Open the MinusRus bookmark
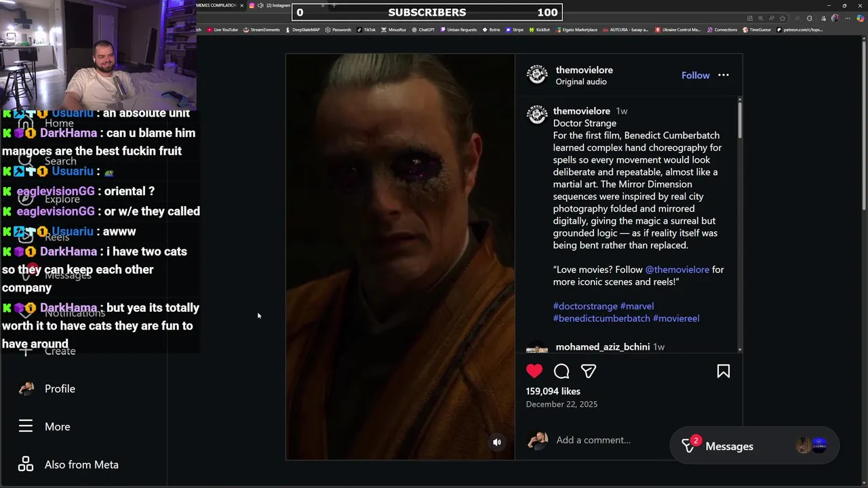Screen dimensions: 868x488 pos(393,30)
